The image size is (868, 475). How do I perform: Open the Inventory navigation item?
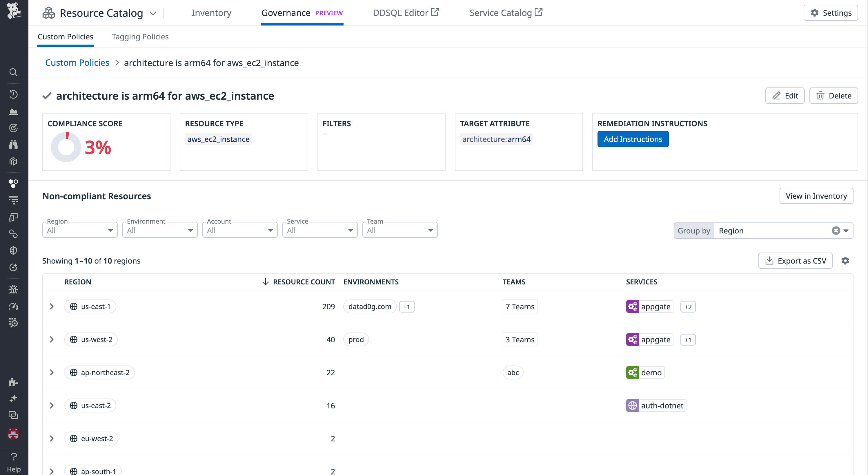211,13
